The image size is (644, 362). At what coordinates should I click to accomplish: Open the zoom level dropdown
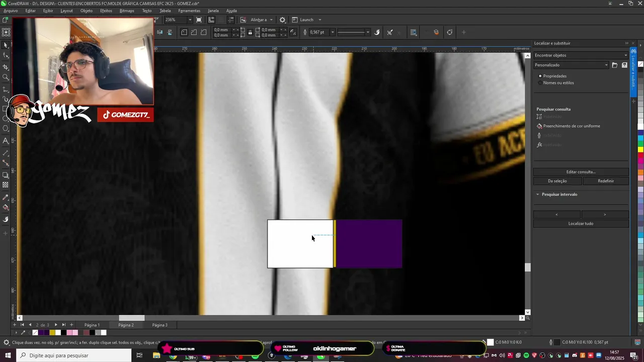coord(190,20)
